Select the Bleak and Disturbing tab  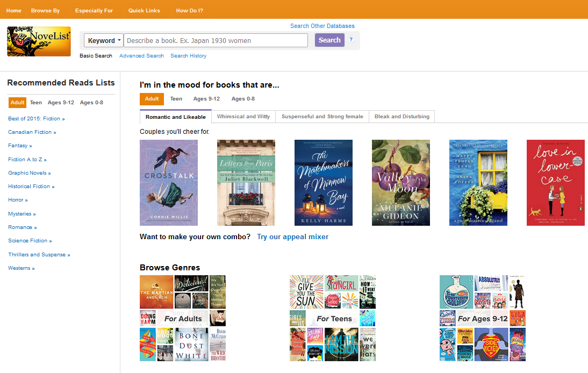click(x=401, y=117)
